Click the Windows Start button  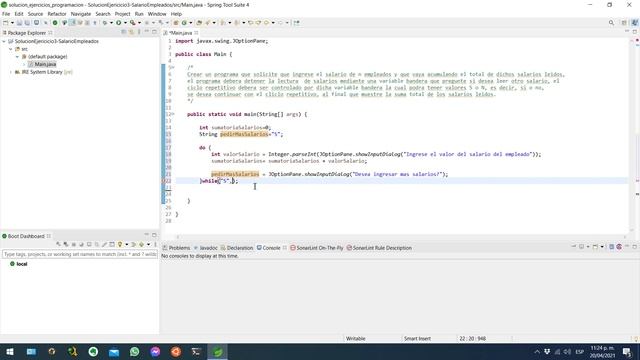click(x=10, y=352)
